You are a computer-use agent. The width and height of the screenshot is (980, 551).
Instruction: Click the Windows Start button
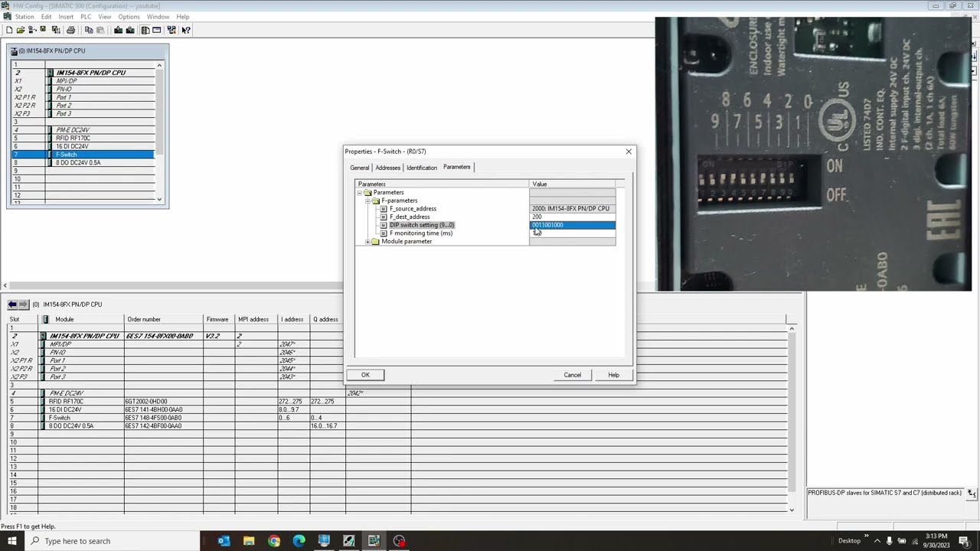[x=13, y=541]
